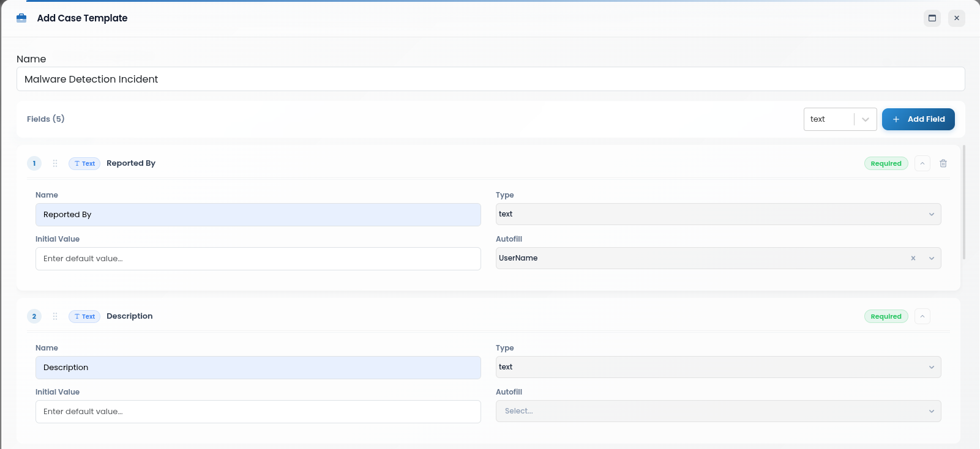Edit the Description name input
This screenshot has height=449, width=980.
pos(258,368)
